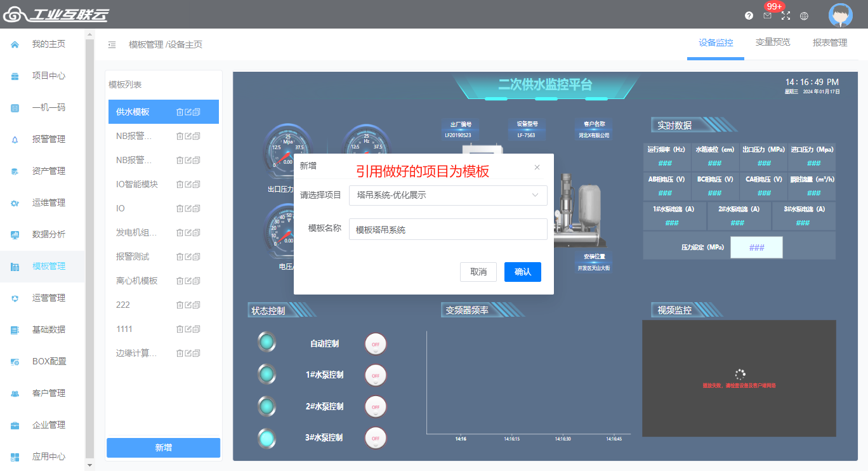Select IO智能模块 in the template list
Viewport: 868px width, 471px height.
click(136, 184)
